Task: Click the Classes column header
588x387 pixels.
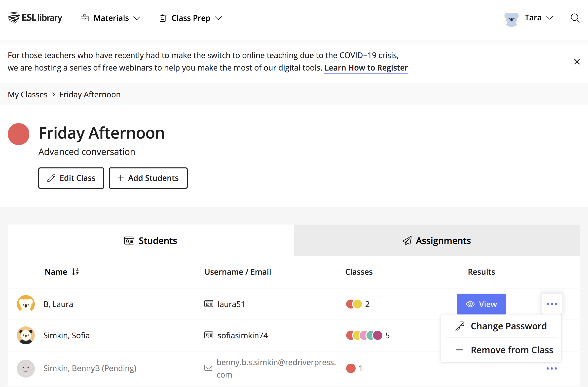Action: (359, 272)
